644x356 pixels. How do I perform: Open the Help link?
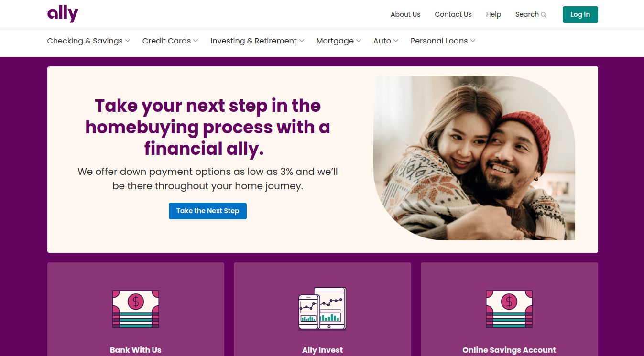tap(493, 14)
